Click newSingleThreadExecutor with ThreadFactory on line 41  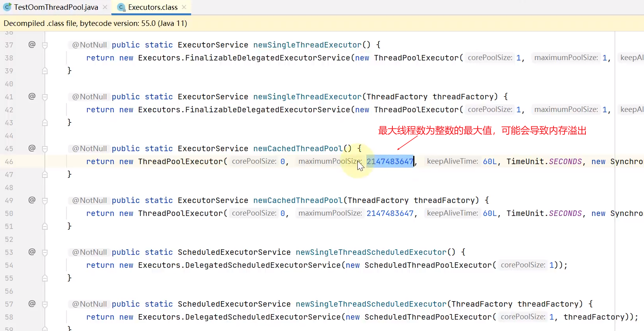point(307,97)
